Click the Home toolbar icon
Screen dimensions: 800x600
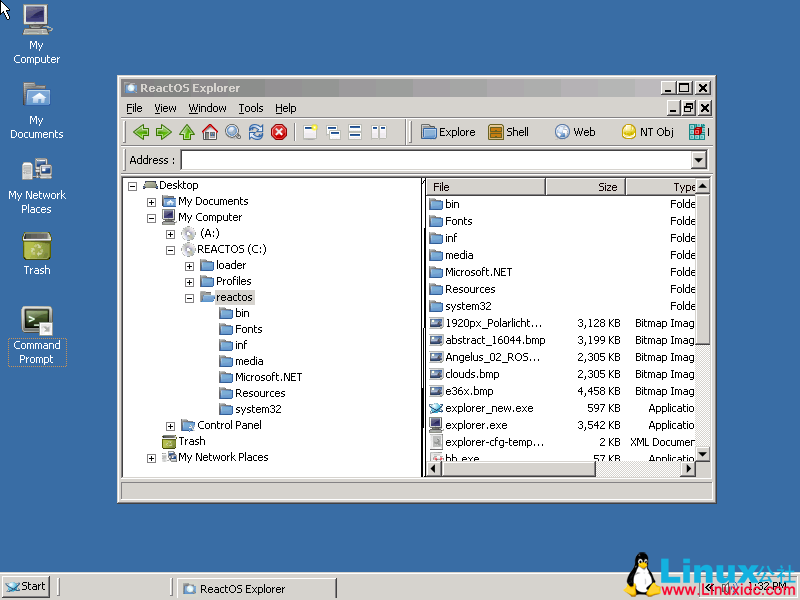pyautogui.click(x=210, y=132)
